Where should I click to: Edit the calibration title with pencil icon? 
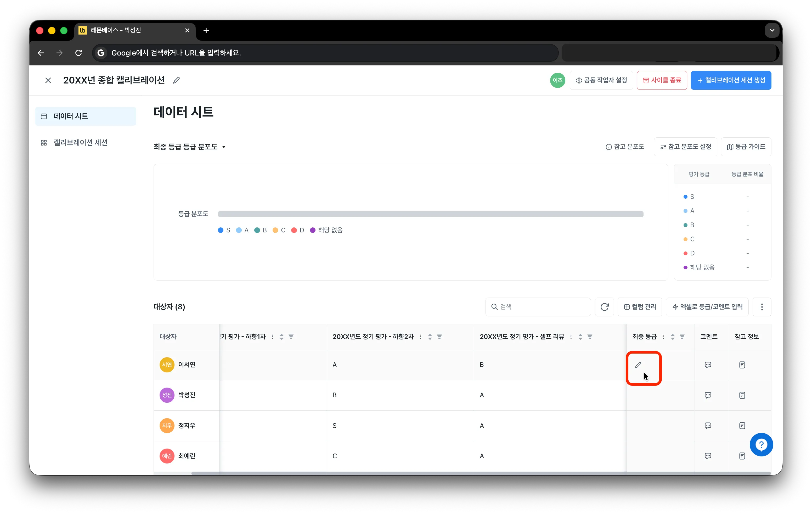176,80
